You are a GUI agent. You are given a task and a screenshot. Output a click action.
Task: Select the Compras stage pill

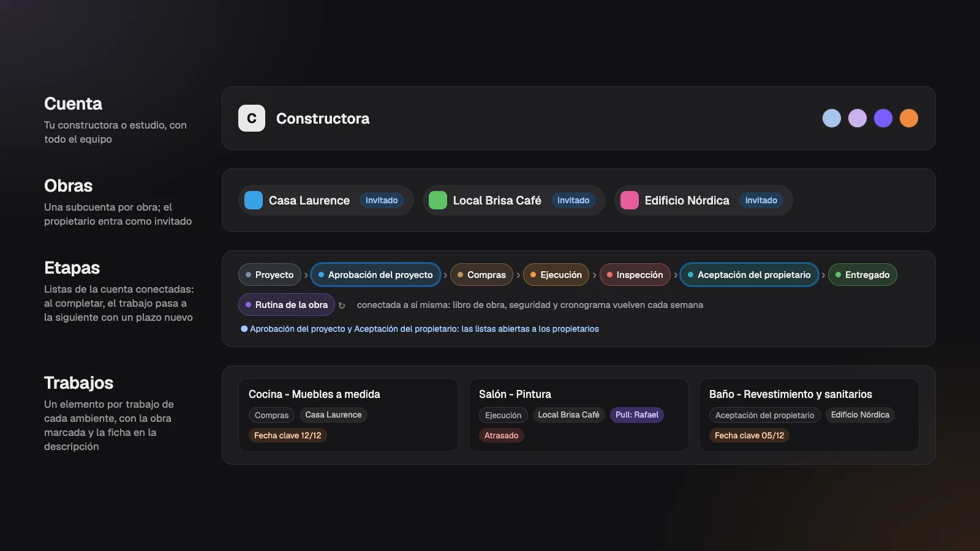point(481,275)
